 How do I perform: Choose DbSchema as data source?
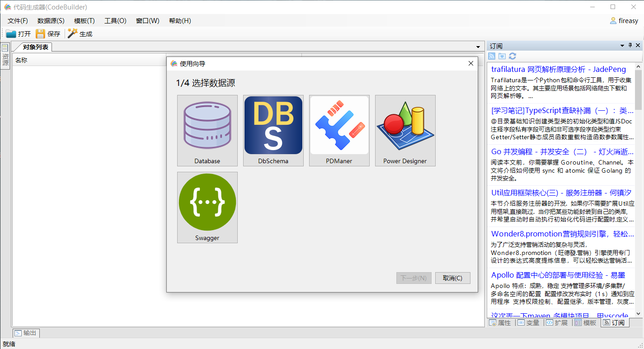(x=273, y=131)
